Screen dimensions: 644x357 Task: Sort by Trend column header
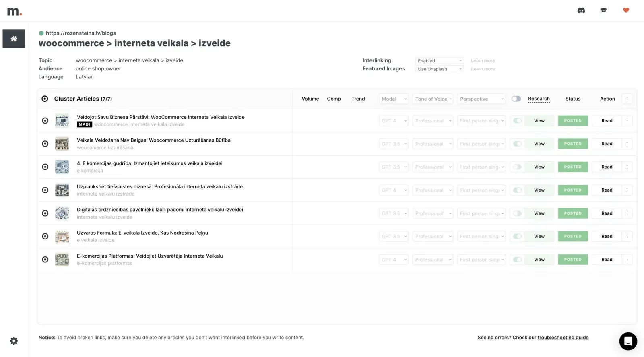pyautogui.click(x=358, y=99)
